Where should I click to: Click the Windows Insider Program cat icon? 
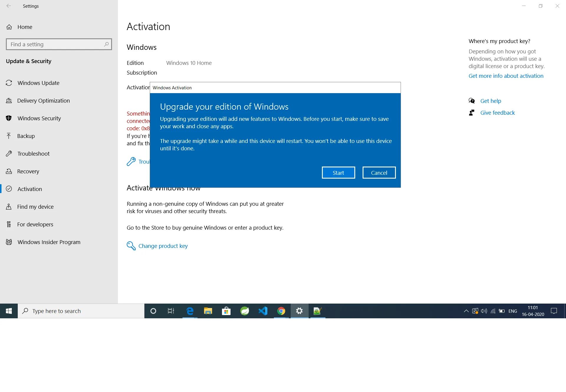tap(9, 242)
